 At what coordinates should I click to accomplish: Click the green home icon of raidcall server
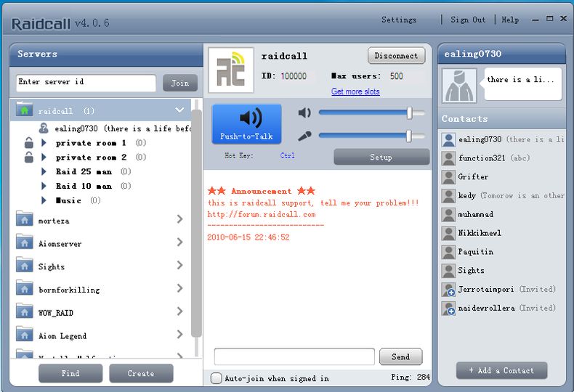pyautogui.click(x=25, y=111)
